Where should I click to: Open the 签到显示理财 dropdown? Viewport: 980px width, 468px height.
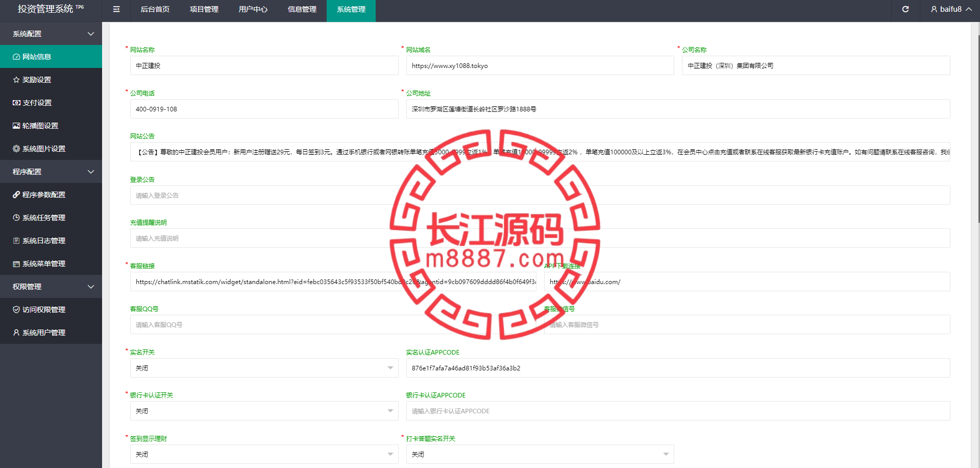coord(264,454)
